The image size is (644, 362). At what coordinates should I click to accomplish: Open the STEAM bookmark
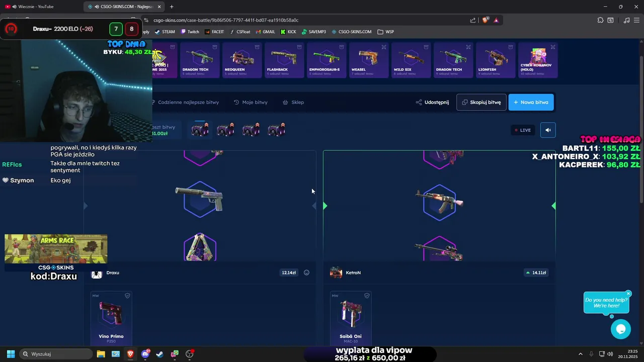tap(165, 32)
